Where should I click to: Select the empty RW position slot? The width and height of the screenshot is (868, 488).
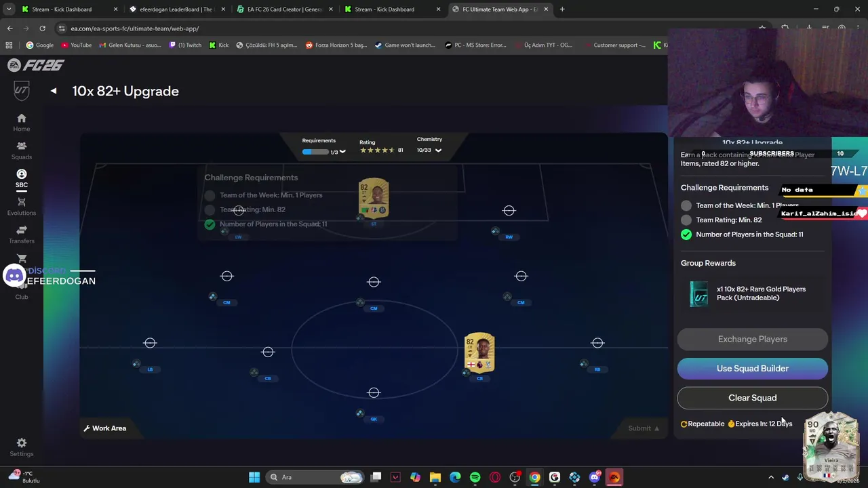click(509, 211)
